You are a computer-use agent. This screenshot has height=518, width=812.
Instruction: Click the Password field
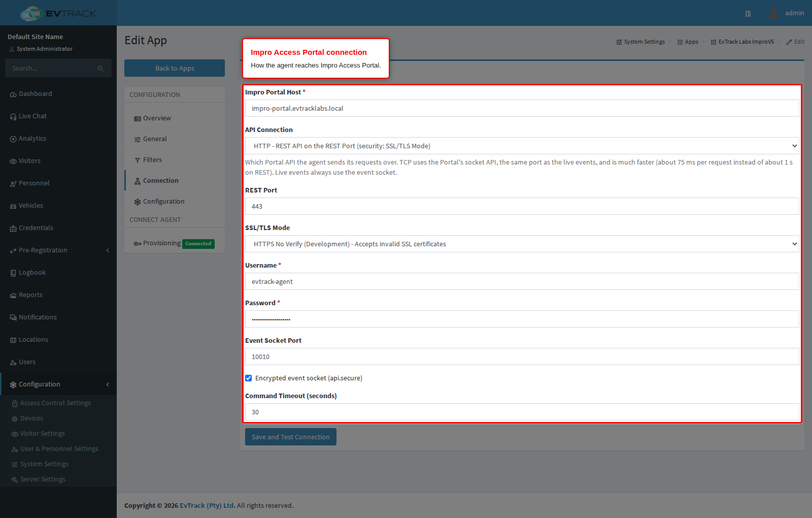coord(522,319)
